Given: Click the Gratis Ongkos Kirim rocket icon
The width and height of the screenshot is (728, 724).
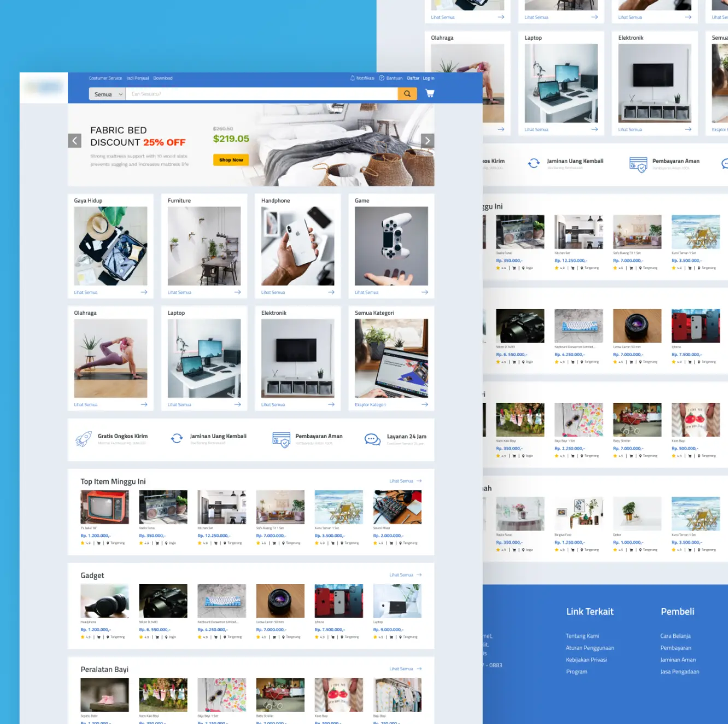Looking at the screenshot, I should tap(84, 439).
